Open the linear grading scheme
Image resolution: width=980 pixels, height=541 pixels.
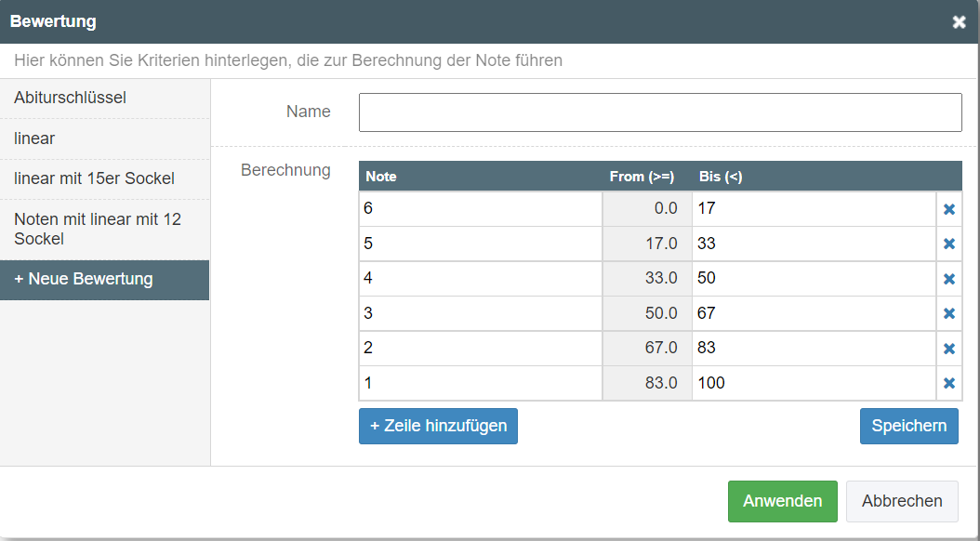click(32, 139)
